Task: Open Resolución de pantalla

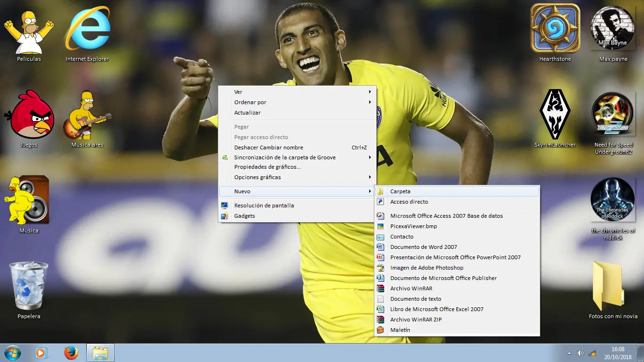Action: [x=297, y=206]
